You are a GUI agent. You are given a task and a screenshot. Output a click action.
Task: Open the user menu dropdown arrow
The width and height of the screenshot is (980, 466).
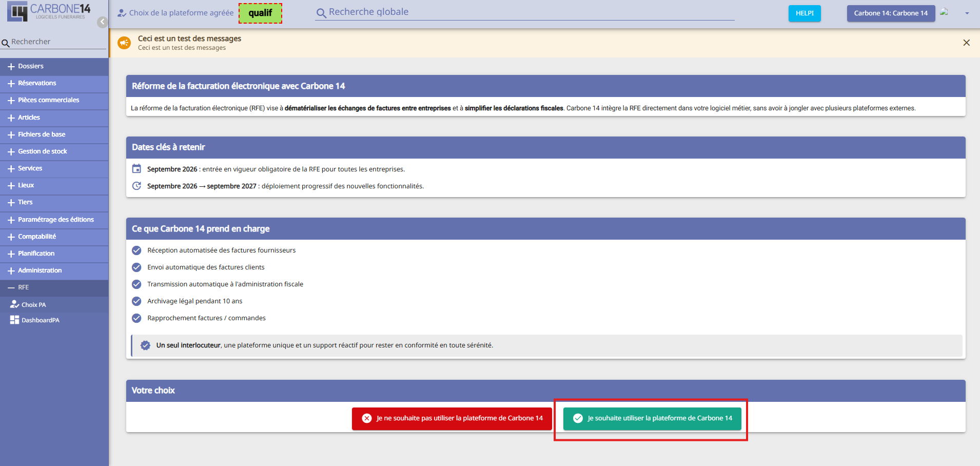pos(967,13)
